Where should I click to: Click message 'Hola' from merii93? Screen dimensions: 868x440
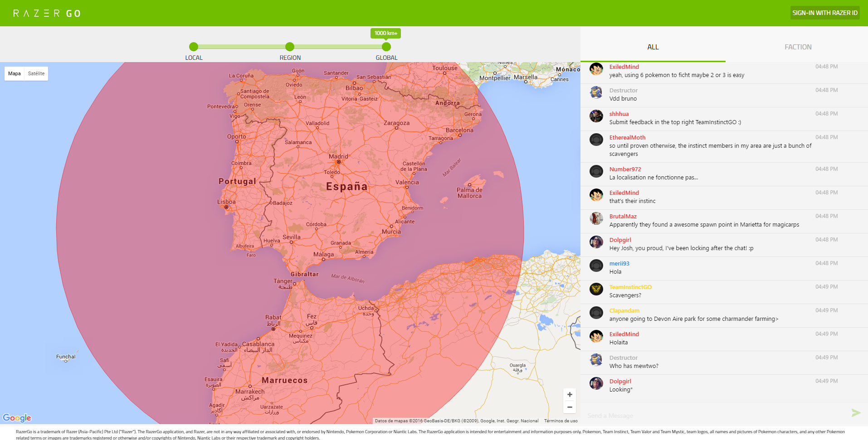pyautogui.click(x=615, y=272)
